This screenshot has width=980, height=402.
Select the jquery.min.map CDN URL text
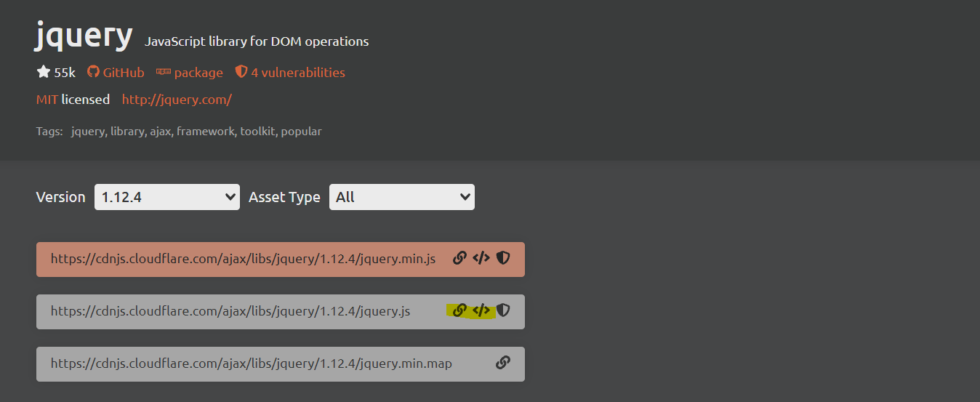coord(252,363)
